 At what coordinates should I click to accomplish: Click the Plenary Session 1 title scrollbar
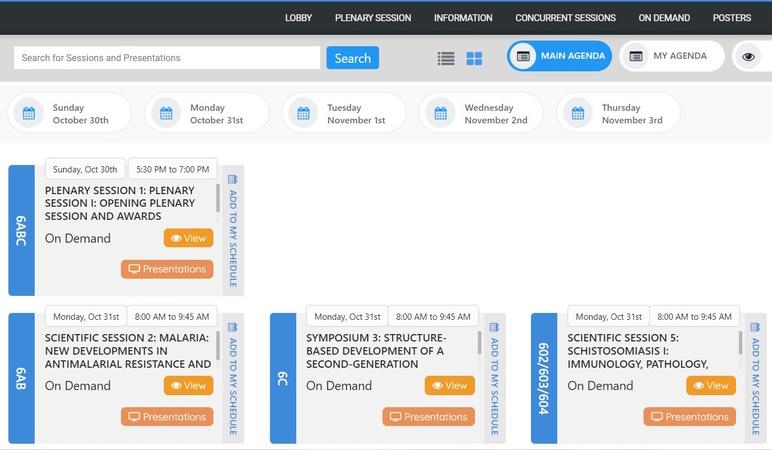tap(218, 198)
